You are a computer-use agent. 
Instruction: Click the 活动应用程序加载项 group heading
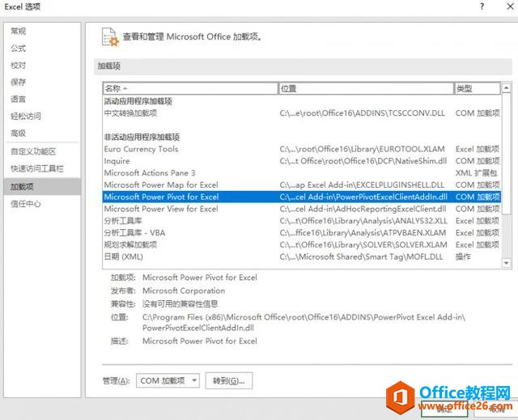click(138, 101)
